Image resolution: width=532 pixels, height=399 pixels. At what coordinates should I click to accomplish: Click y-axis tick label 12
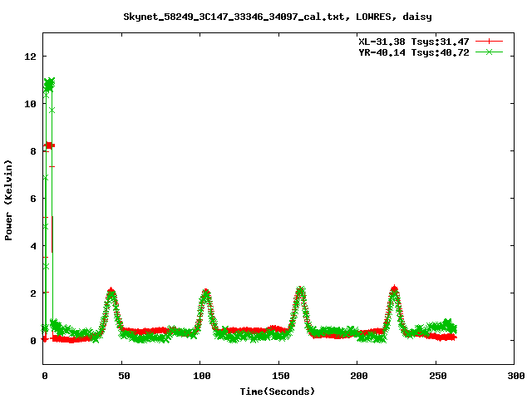(30, 57)
